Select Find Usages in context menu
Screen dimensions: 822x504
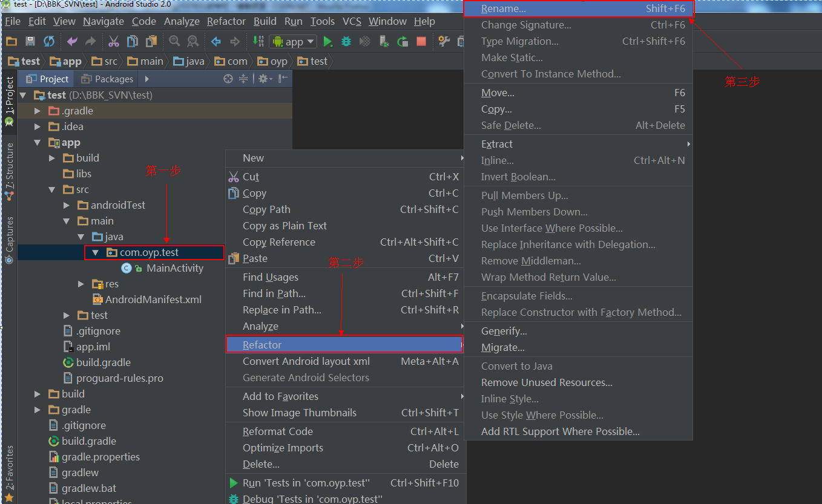[x=344, y=277]
